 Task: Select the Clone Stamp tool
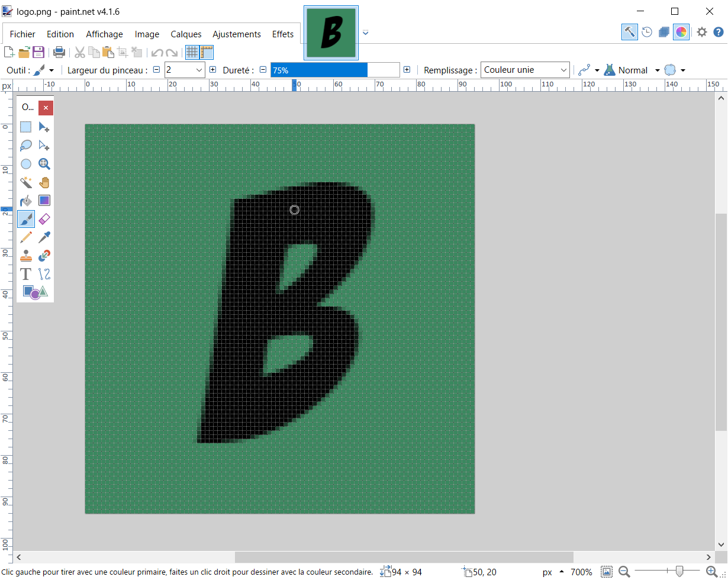point(25,256)
